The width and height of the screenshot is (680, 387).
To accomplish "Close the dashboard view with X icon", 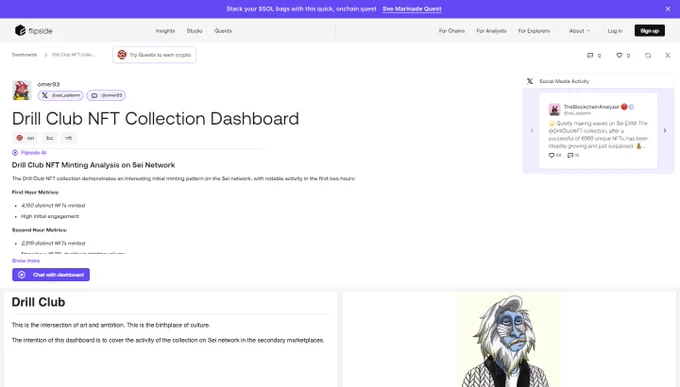I will (668, 55).
